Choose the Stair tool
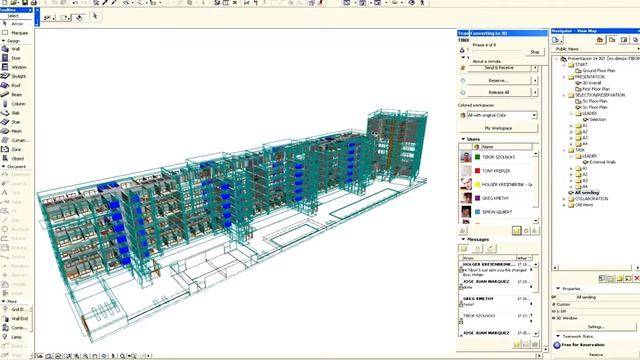640x360 pixels. [x=16, y=122]
